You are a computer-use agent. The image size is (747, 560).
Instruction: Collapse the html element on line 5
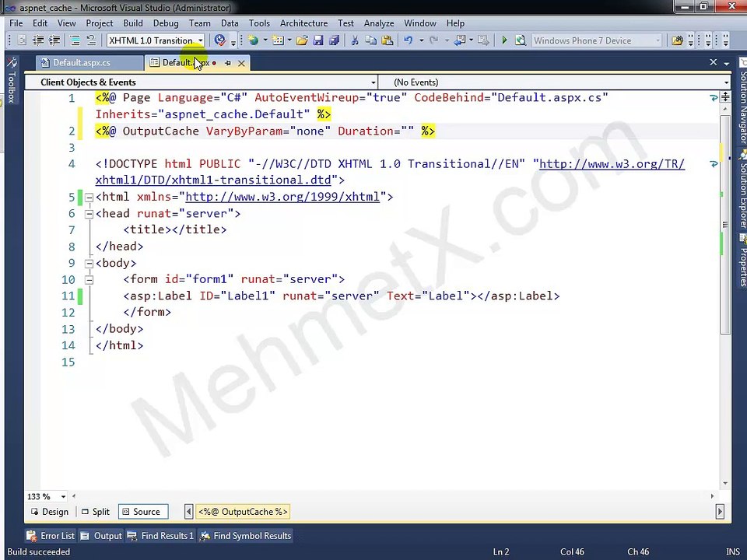89,197
